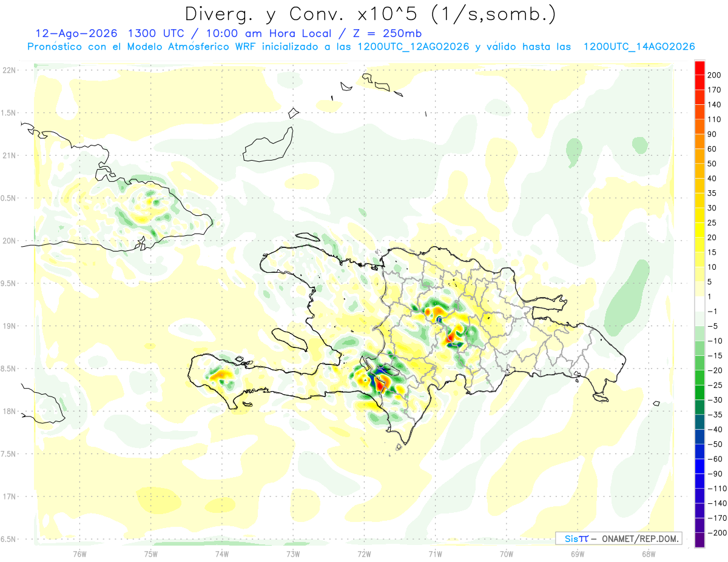Click the '76W' longitude label
This screenshot has width=728, height=562.
coord(79,554)
